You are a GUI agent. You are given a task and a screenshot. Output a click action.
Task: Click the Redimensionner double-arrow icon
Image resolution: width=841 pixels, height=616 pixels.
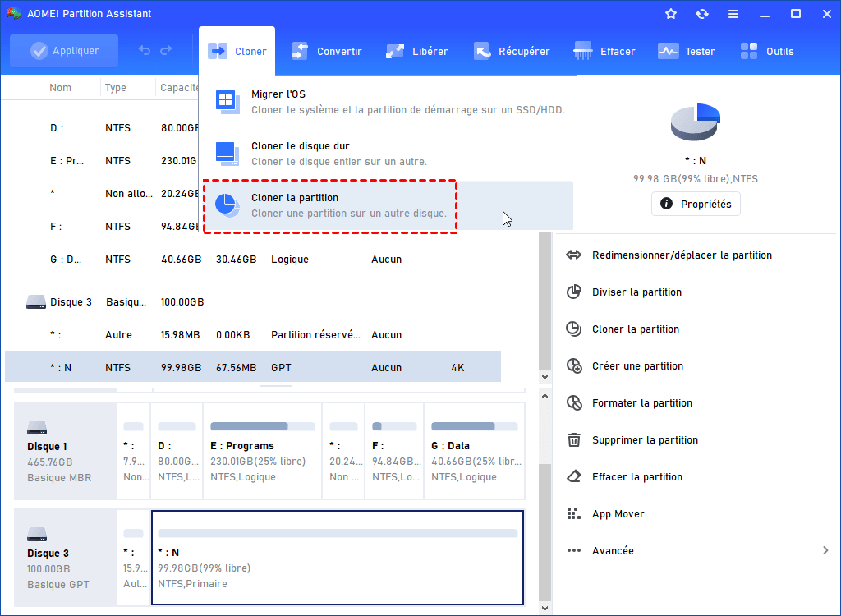tap(574, 255)
